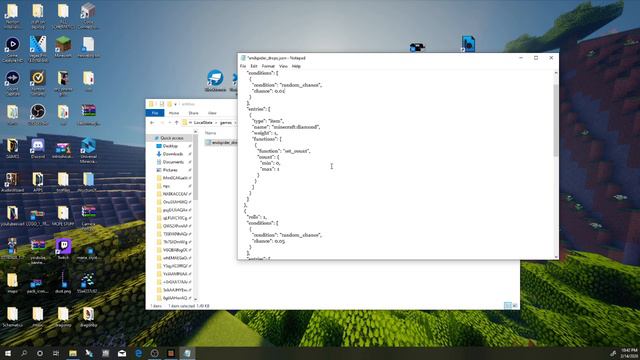Switch Explorer to details view icon
Screen dimensions: 640x360
[x=507, y=305]
